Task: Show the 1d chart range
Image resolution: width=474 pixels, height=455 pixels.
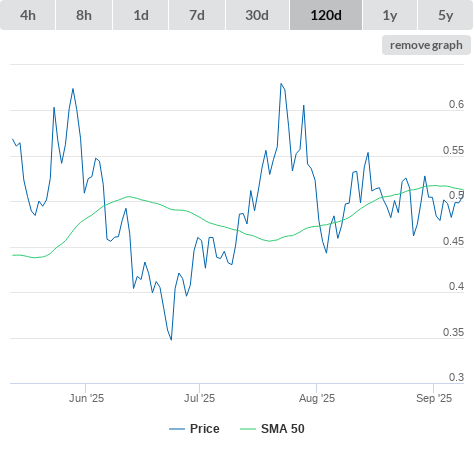Action: point(141,15)
